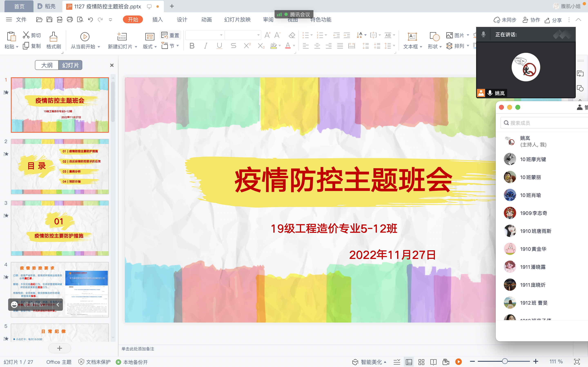
Task: Open the font name combo box
Action: 205,35
